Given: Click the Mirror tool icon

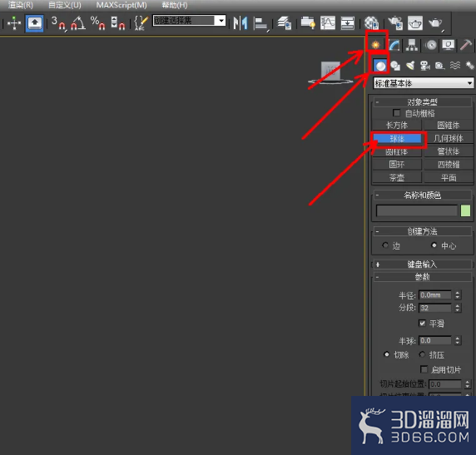Looking at the screenshot, I should [240, 23].
